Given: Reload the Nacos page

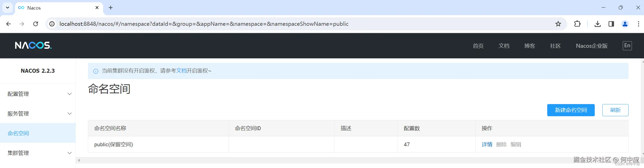Looking at the screenshot, I should tap(36, 24).
